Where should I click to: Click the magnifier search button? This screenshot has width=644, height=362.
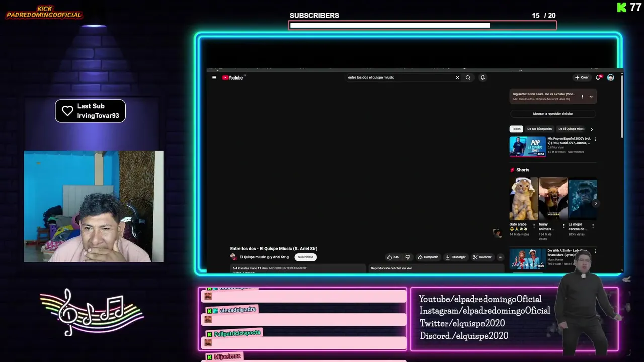[468, 77]
